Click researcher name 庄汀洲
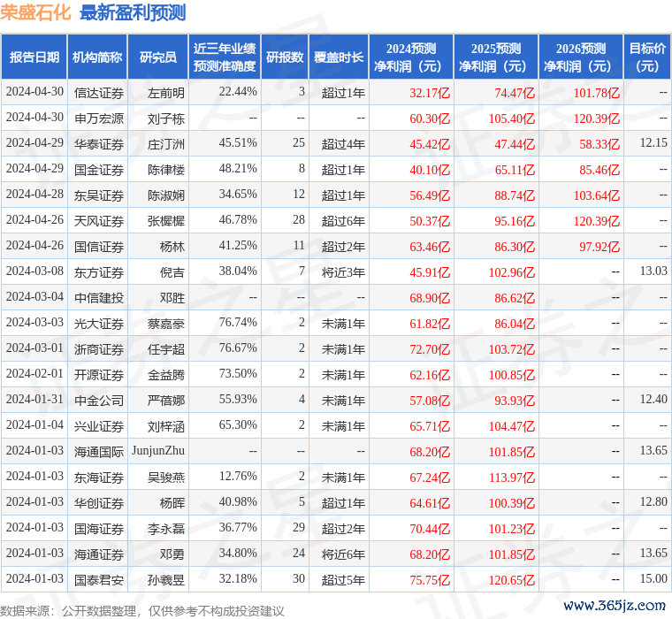Screen dimensions: 672x619 (166, 144)
